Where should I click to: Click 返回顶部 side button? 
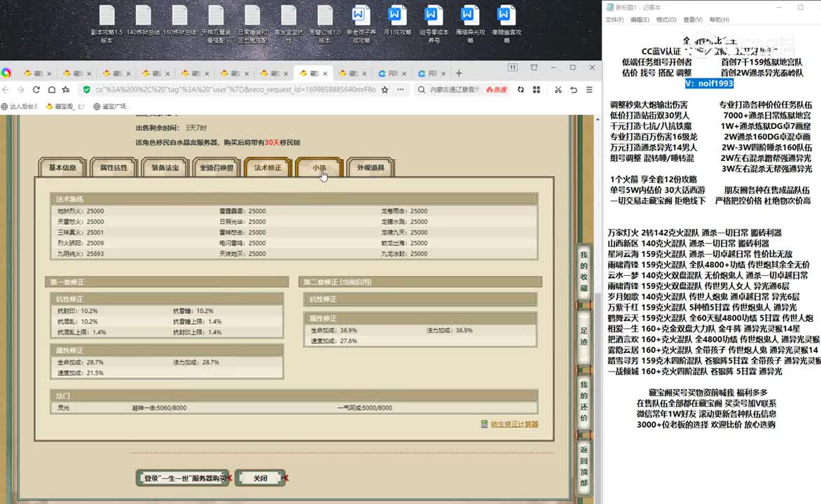(584, 465)
